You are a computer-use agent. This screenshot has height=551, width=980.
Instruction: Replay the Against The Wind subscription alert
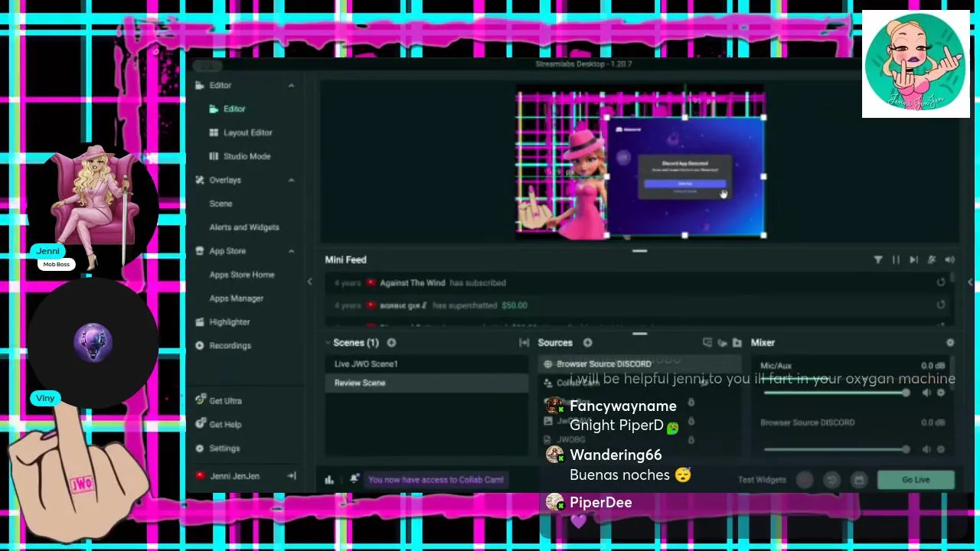941,282
